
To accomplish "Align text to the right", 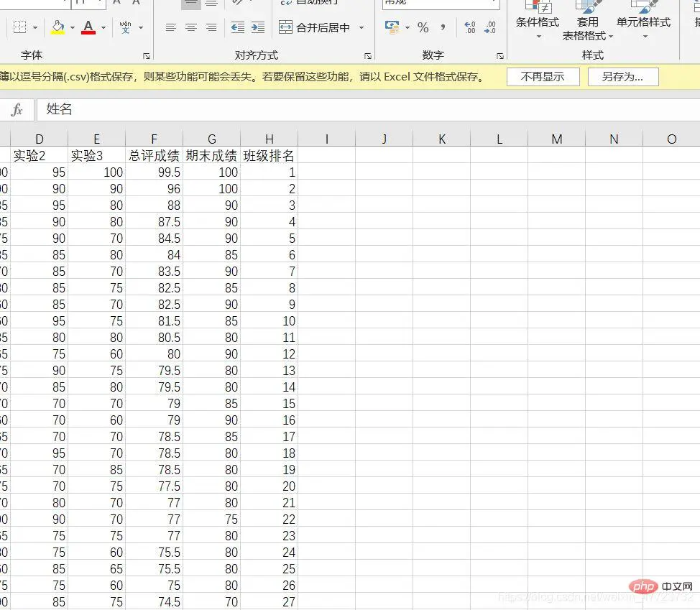I will (211, 27).
